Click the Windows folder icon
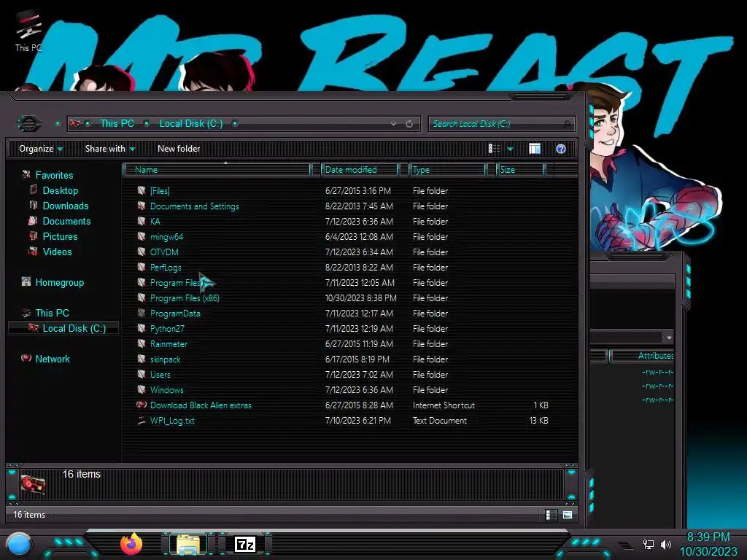The image size is (747, 560). tap(142, 389)
